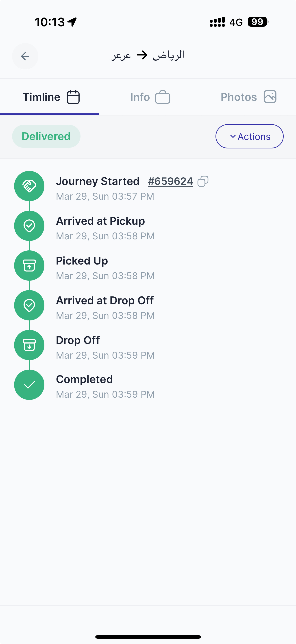Tap the Picked Up box icon
The width and height of the screenshot is (296, 644).
(29, 265)
